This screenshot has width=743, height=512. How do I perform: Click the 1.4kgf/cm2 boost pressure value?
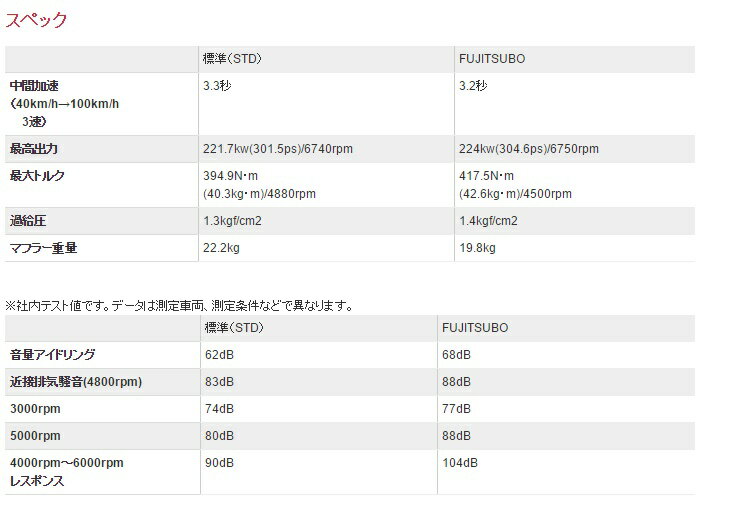489,221
